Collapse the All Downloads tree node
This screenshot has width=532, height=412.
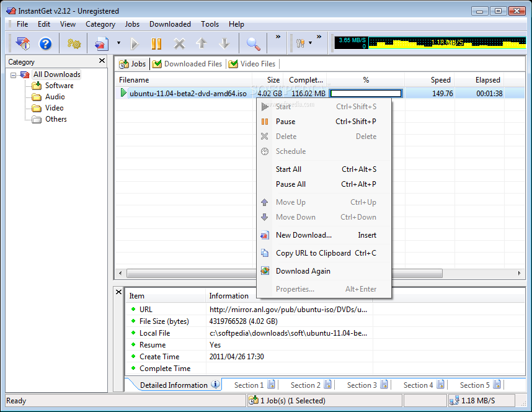click(13, 75)
